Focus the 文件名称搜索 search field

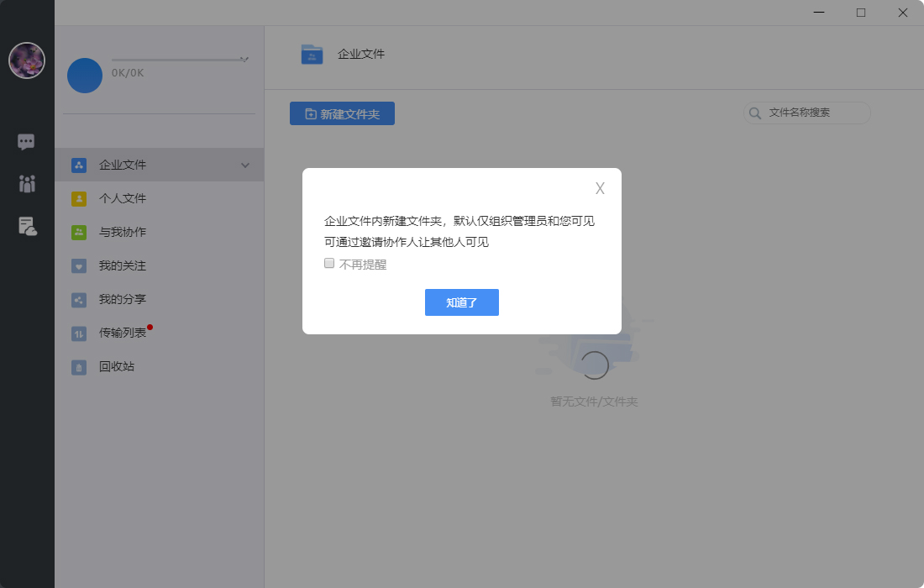[807, 113]
